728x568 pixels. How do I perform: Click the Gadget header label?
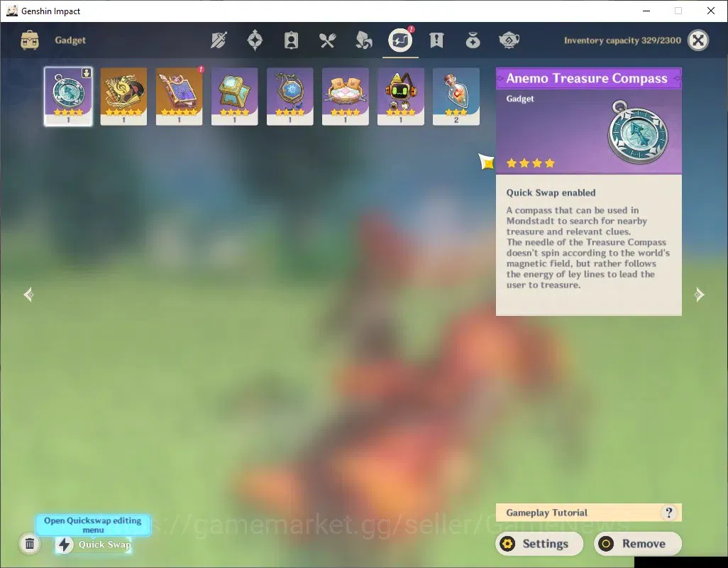pyautogui.click(x=70, y=40)
